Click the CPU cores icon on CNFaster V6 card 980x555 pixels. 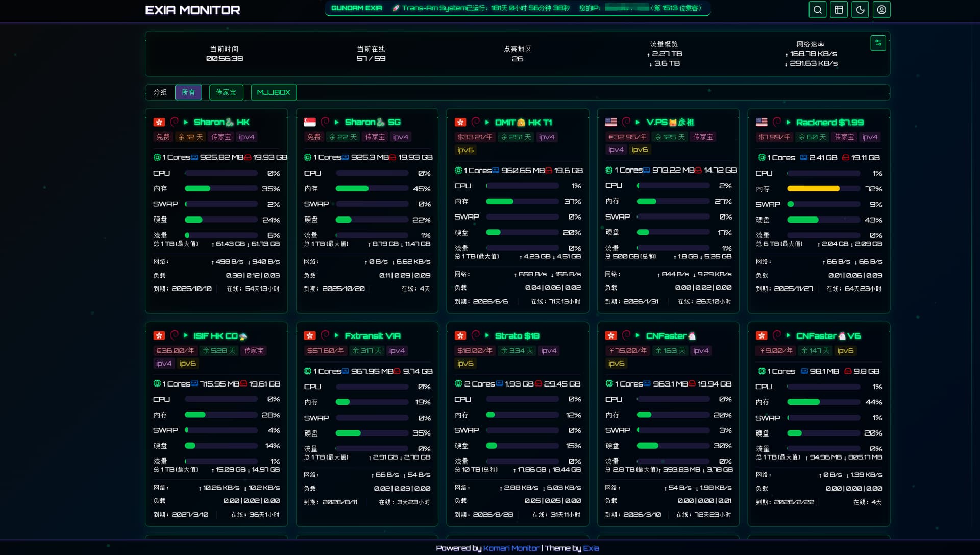click(x=762, y=371)
